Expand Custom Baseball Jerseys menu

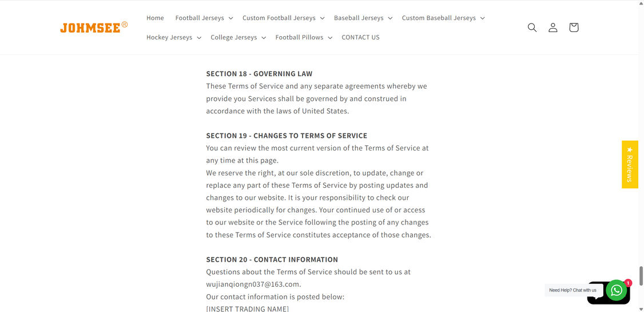(x=443, y=18)
